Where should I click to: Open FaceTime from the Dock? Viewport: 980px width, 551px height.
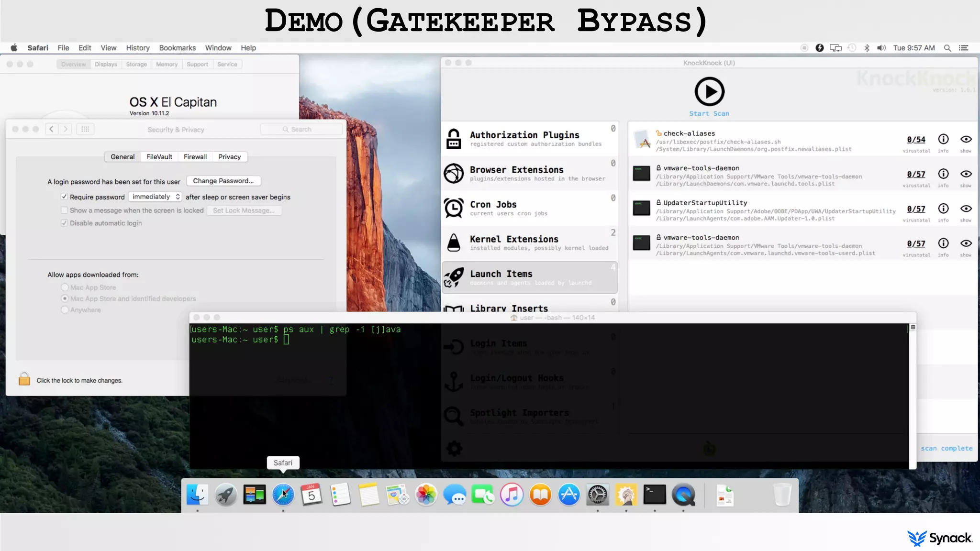click(483, 495)
